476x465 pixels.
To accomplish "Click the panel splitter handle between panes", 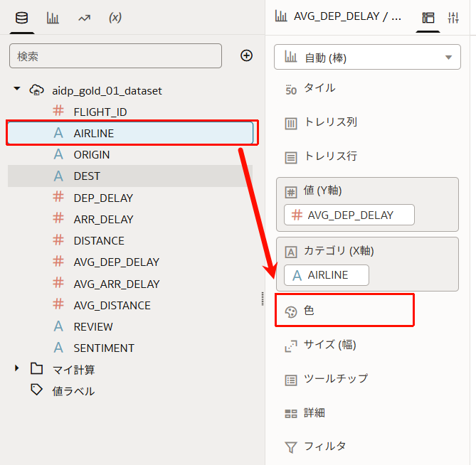I will pyautogui.click(x=263, y=299).
